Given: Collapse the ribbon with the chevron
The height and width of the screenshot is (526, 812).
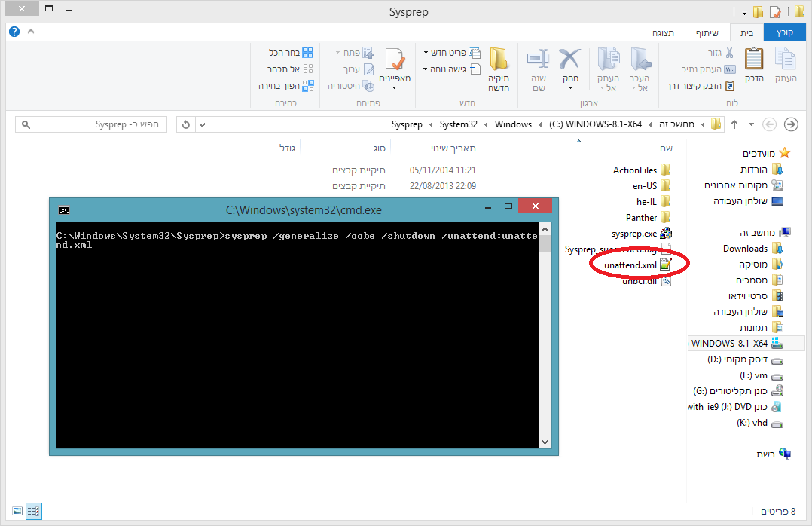Looking at the screenshot, I should pos(31,32).
